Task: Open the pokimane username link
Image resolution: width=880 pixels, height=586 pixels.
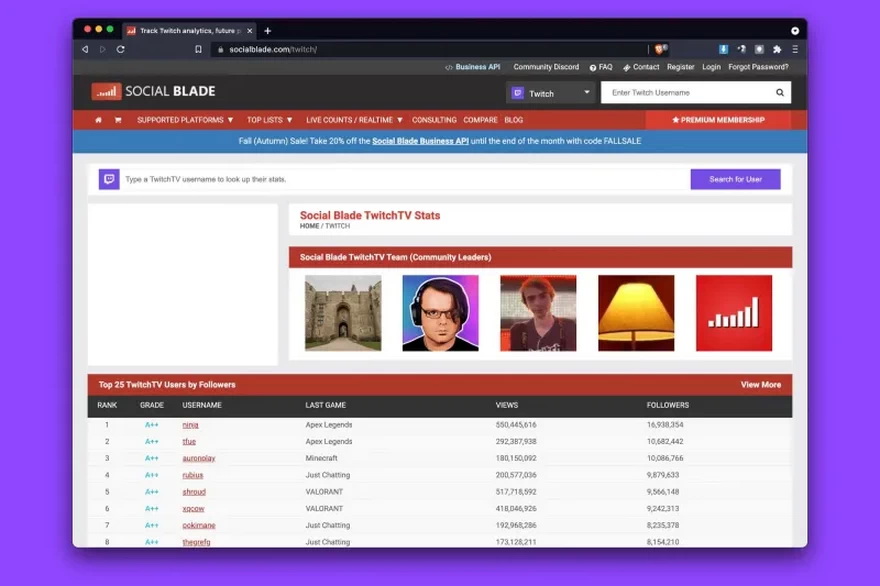Action: [x=199, y=525]
